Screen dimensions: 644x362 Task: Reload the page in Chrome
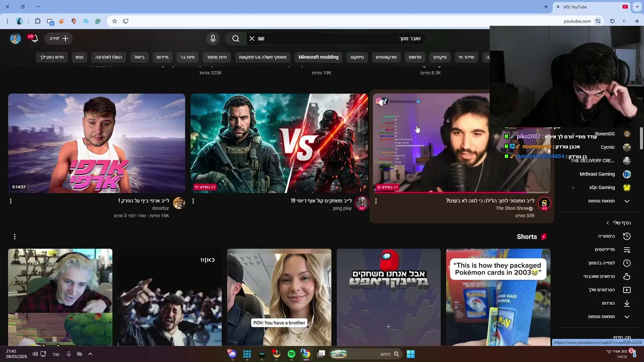612,21
